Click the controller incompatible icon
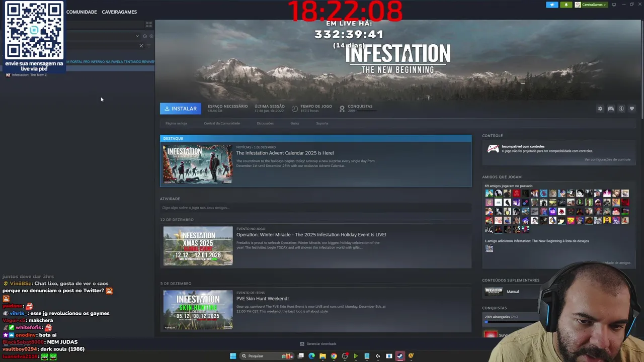 tap(493, 149)
